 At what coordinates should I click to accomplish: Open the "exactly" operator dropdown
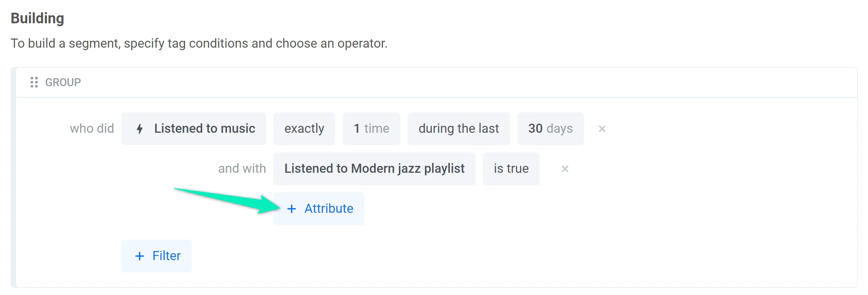304,129
